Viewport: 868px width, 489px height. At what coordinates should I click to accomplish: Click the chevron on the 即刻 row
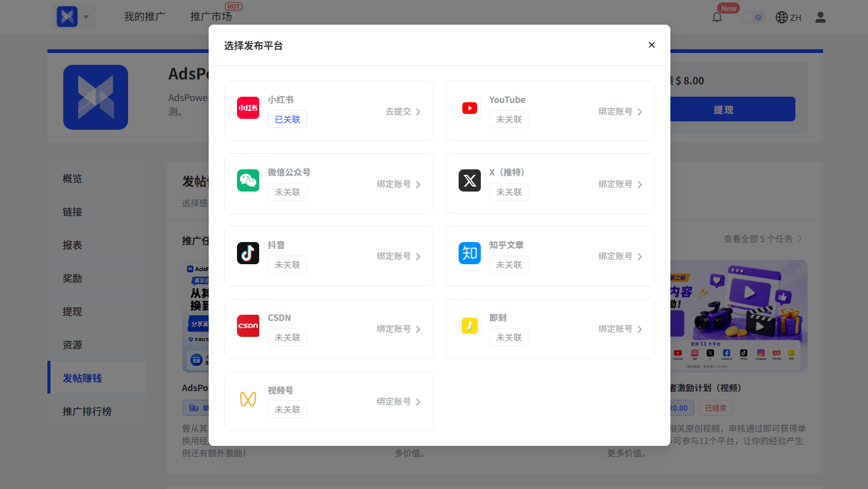pos(640,329)
